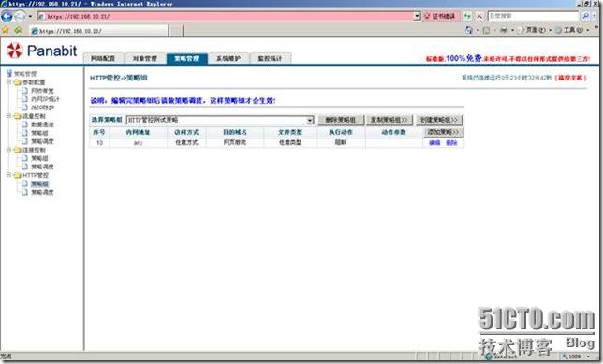Click page icon beside HTTP管控 策略调度
Screen dimensions: 603x364
(24, 192)
